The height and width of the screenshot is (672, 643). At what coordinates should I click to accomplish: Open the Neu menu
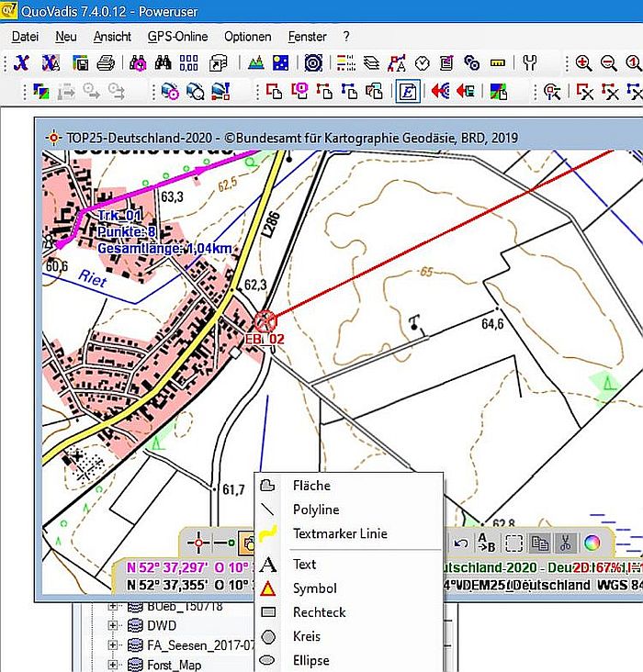coord(66,37)
